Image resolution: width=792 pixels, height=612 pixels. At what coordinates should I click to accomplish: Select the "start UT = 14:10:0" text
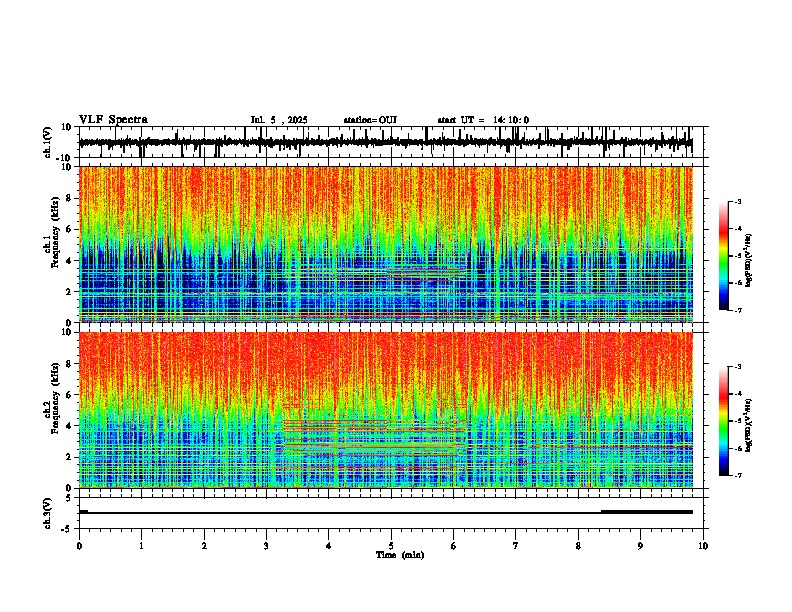tap(483, 120)
